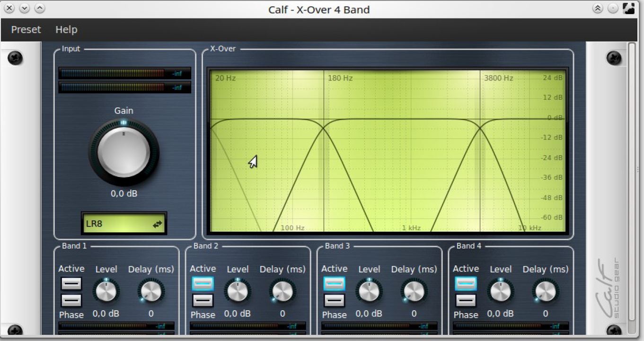Click the double-chevron shade button in title bar

[x=598, y=9]
